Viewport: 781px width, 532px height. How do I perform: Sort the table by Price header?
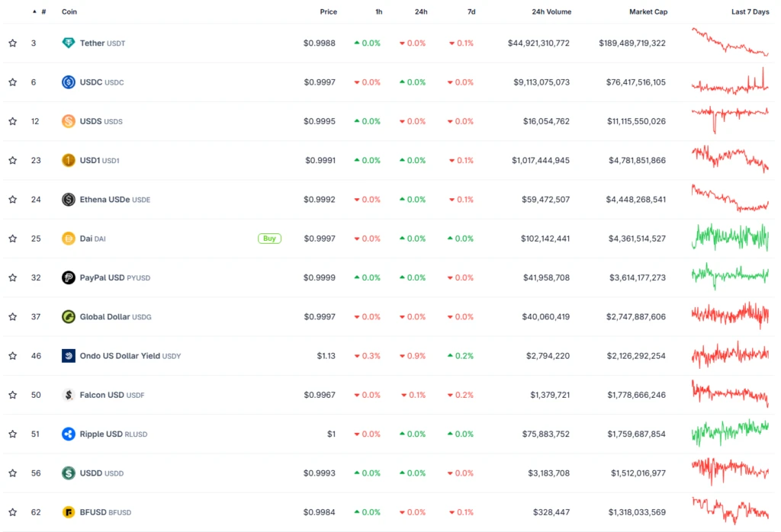coord(328,11)
